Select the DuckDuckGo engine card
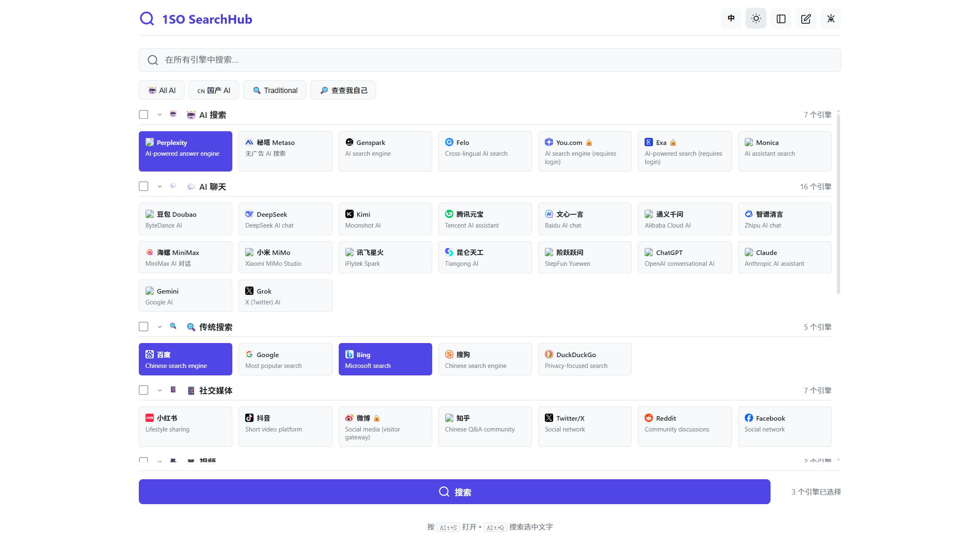Viewport: 980px width, 549px height. [585, 359]
